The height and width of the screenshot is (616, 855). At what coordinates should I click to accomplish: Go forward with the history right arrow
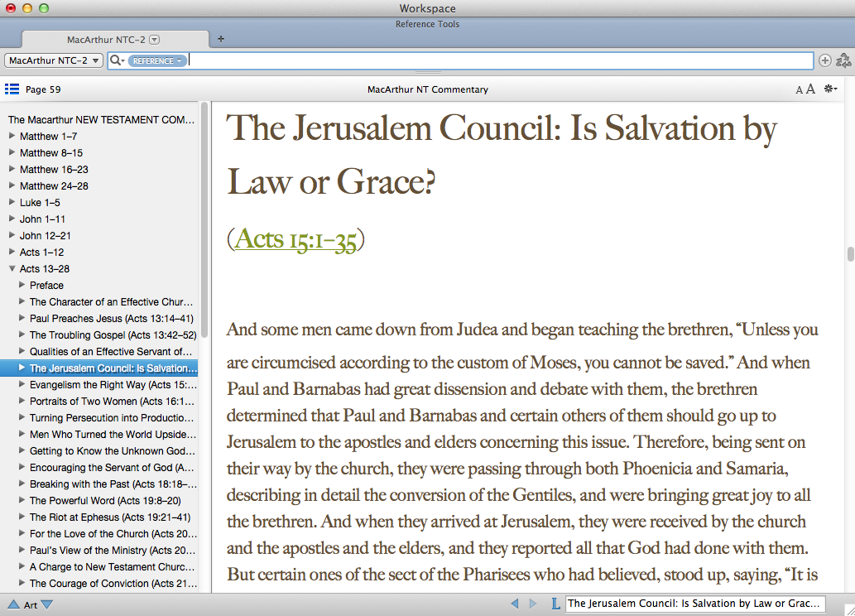tap(533, 604)
